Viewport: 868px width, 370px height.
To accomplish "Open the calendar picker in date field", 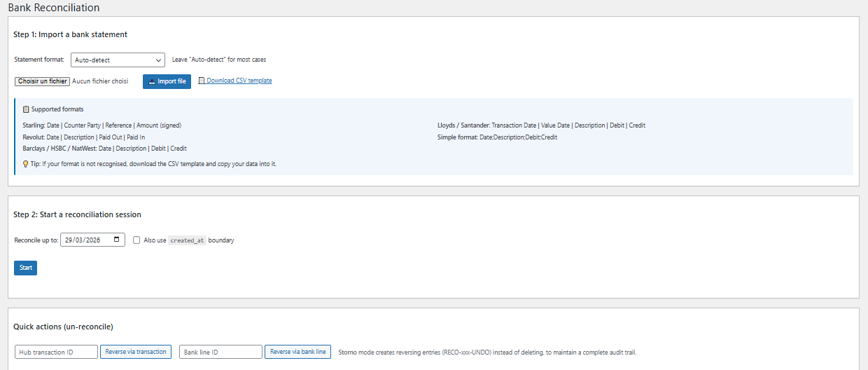I will [117, 240].
